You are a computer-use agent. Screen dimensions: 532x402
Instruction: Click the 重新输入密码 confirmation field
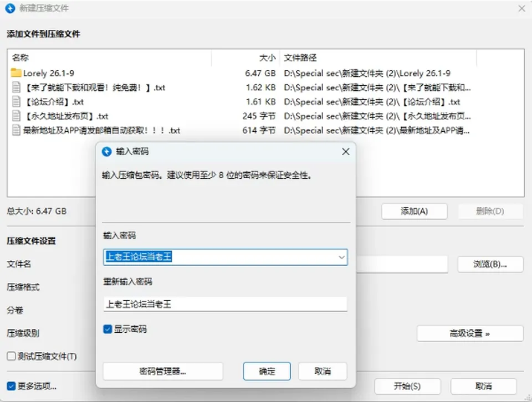point(226,304)
